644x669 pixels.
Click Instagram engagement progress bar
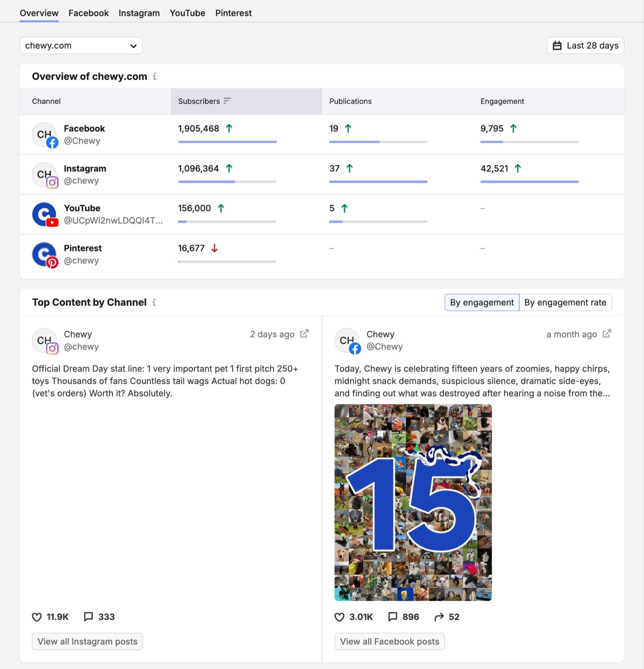pyautogui.click(x=529, y=182)
